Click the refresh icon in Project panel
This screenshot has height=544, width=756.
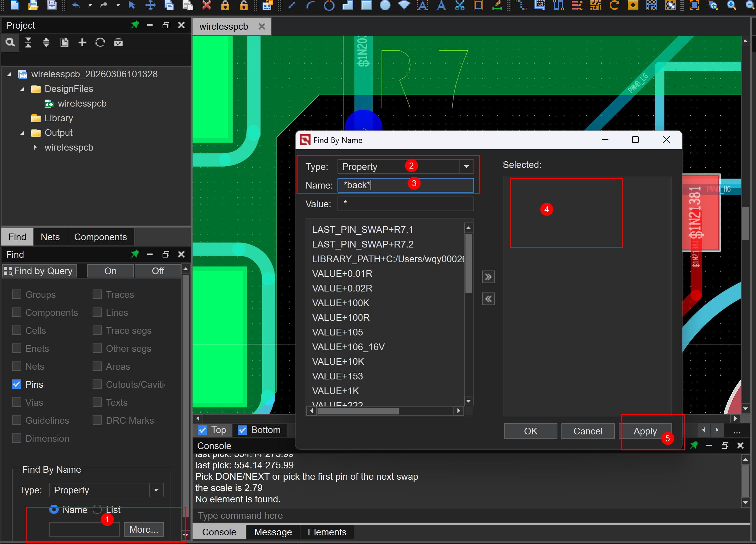[100, 42]
